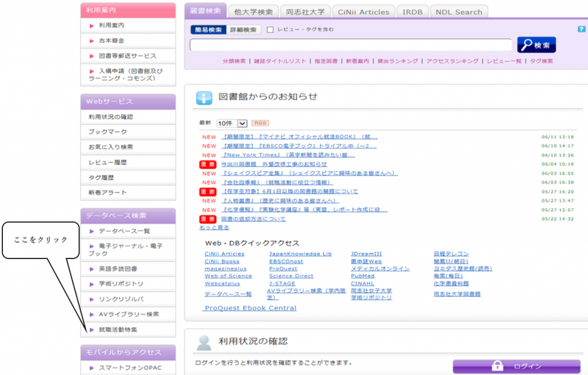The width and height of the screenshot is (588, 375).
Task: Open the 外壁改修工事のお知らせ notice
Action: (273, 164)
